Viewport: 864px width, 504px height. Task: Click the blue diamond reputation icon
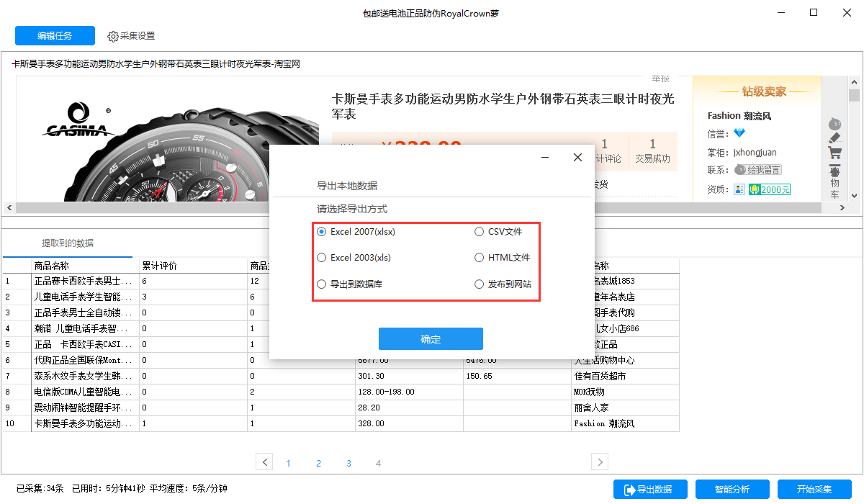[x=739, y=133]
